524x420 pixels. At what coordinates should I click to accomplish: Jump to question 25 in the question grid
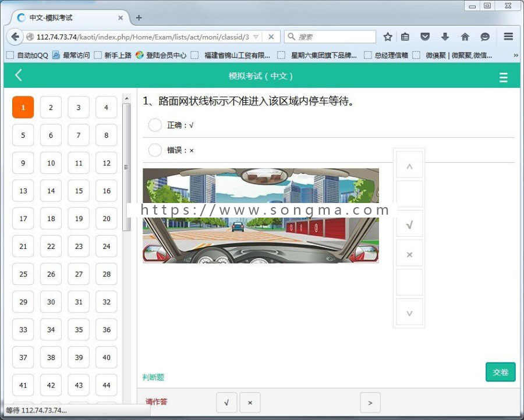pyautogui.click(x=23, y=274)
